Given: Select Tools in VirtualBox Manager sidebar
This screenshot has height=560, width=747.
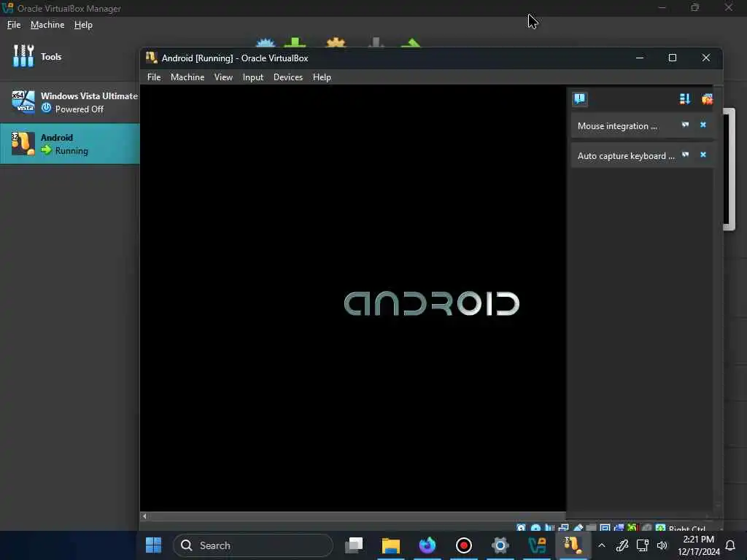Looking at the screenshot, I should (x=69, y=57).
